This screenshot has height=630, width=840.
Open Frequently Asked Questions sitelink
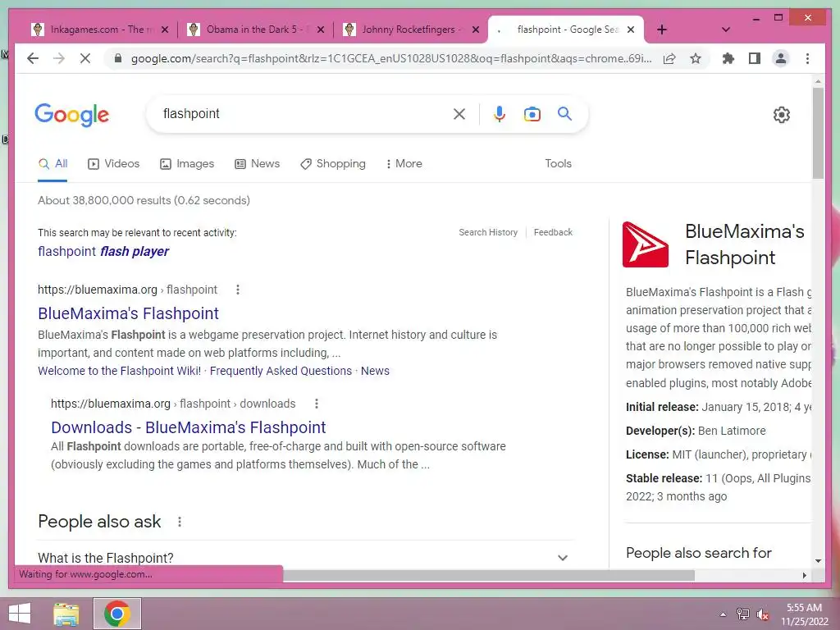pos(281,371)
